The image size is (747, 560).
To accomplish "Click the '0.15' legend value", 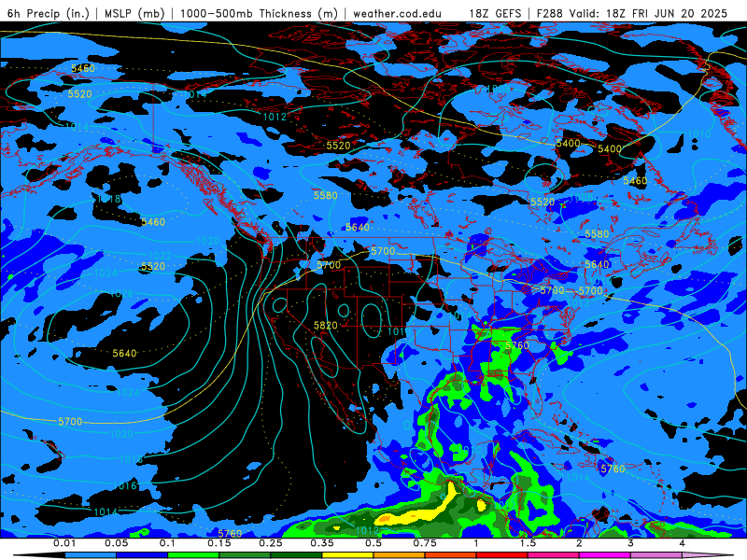I will (x=219, y=543).
